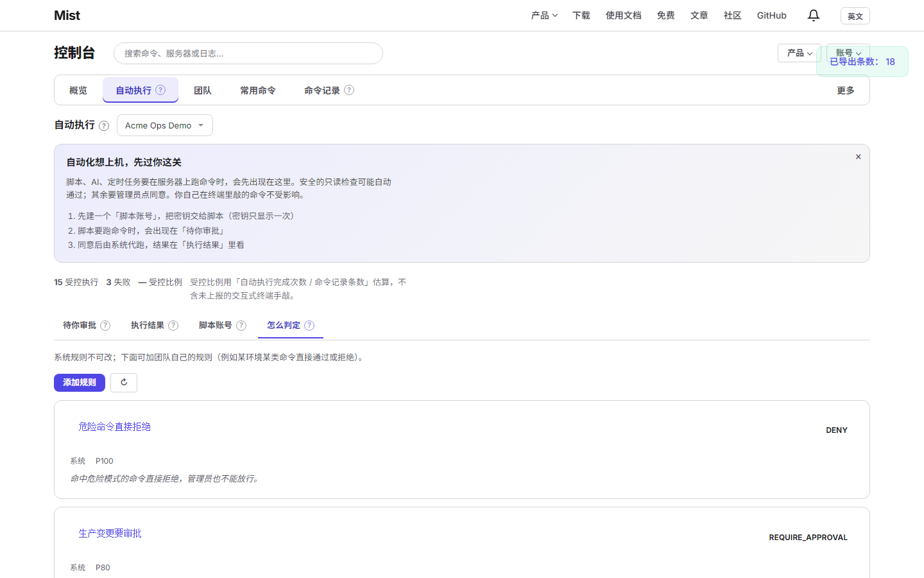Click the refresh rules icon button
924x578 pixels.
tap(124, 382)
